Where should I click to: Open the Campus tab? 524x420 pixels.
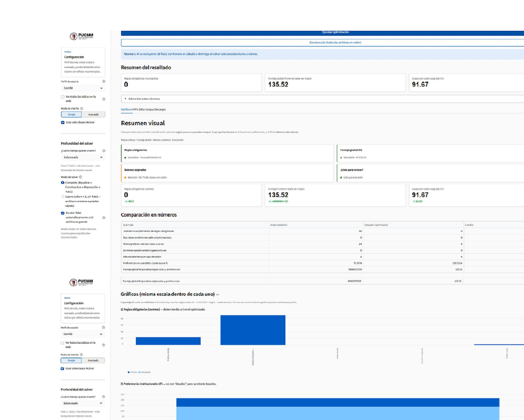click(149, 110)
